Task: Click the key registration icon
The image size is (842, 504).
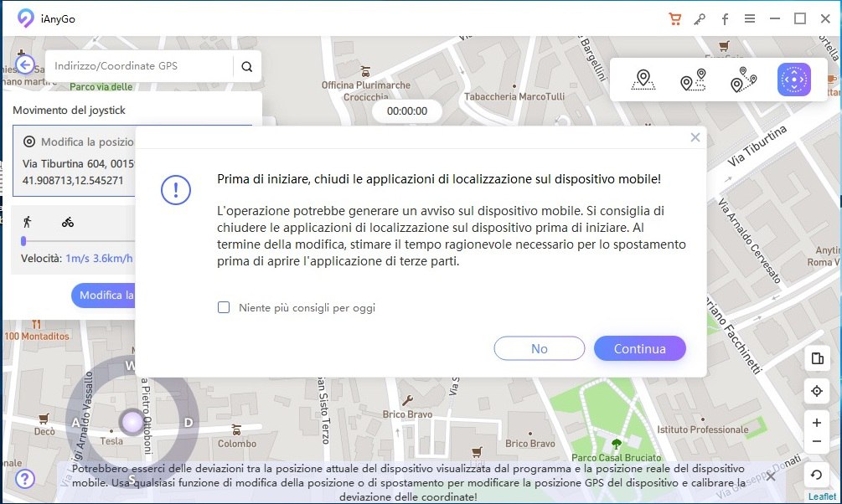Action: tap(700, 18)
